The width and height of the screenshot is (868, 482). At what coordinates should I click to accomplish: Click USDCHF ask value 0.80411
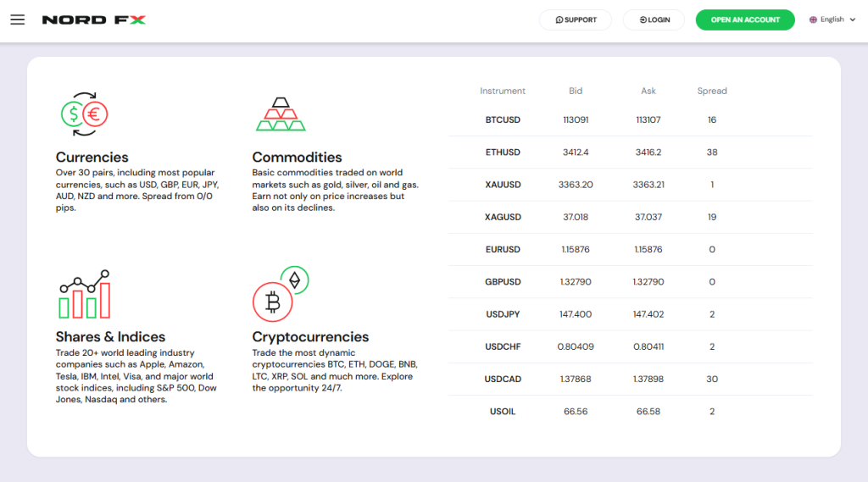pos(648,347)
